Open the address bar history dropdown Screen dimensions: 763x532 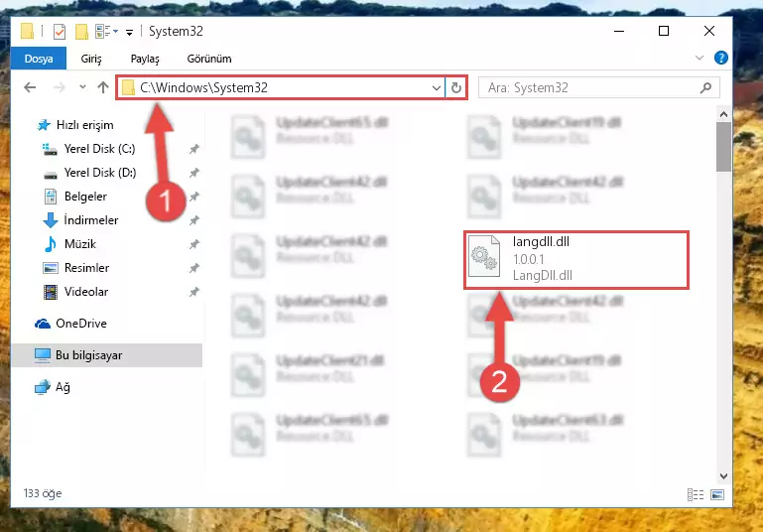(436, 88)
